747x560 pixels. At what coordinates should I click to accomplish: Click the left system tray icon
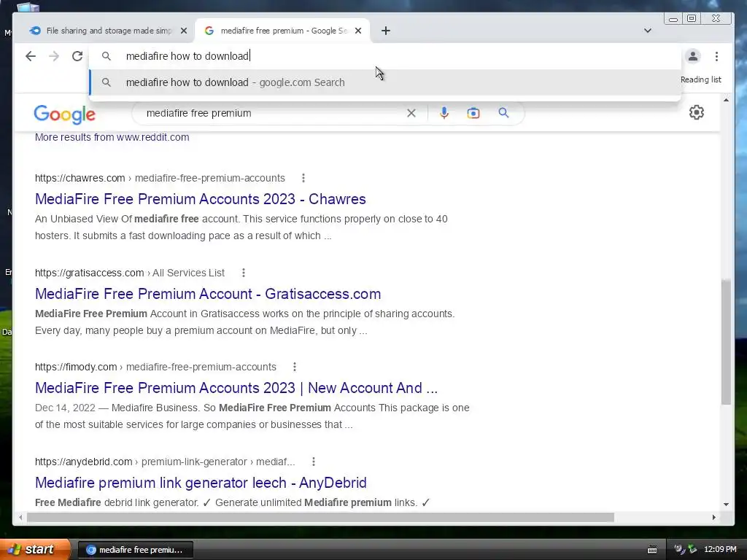click(x=679, y=550)
